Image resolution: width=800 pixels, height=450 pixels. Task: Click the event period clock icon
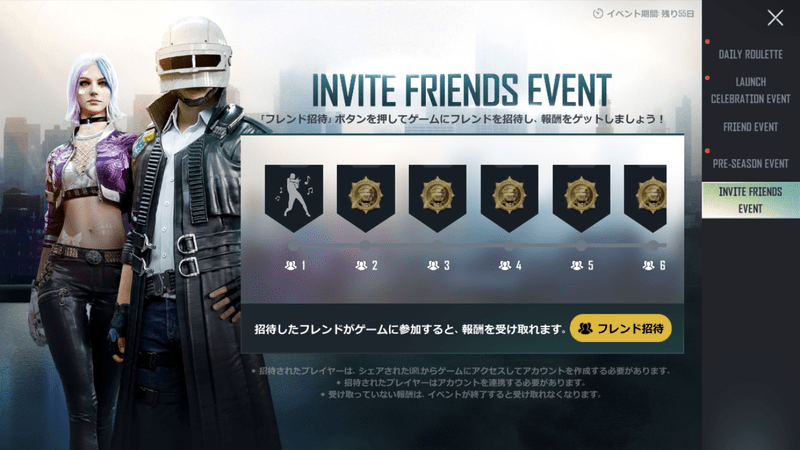(598, 14)
